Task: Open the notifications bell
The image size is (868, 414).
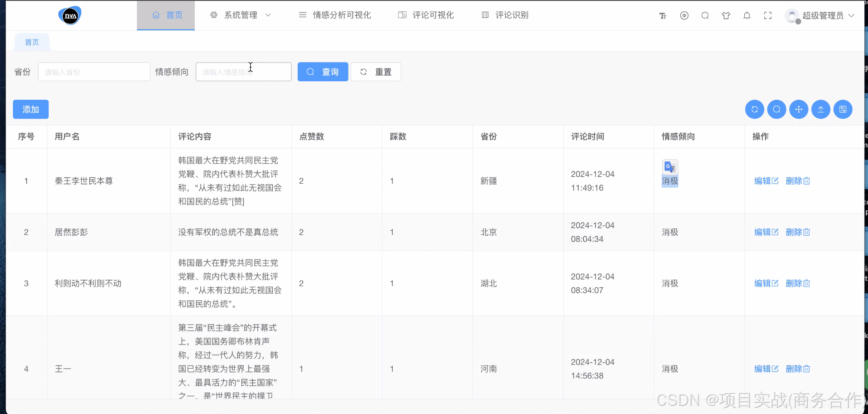Action: coord(747,16)
